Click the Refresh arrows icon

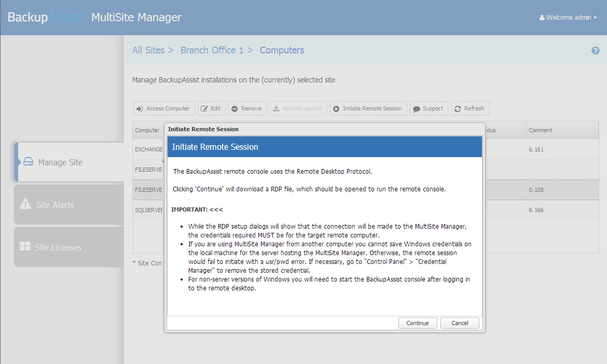[x=458, y=109]
